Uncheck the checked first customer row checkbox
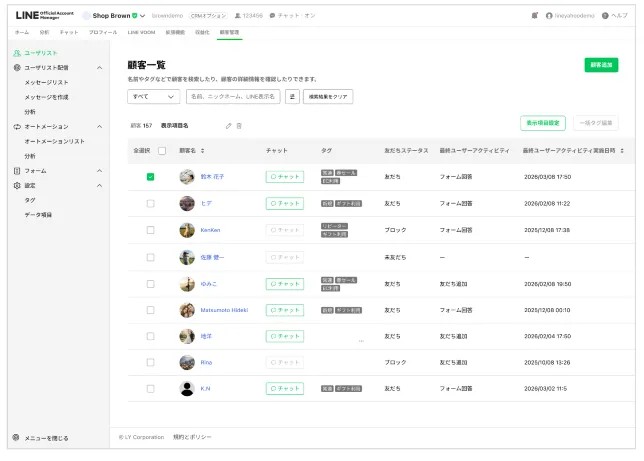Image resolution: width=644 pixels, height=461 pixels. (150, 177)
